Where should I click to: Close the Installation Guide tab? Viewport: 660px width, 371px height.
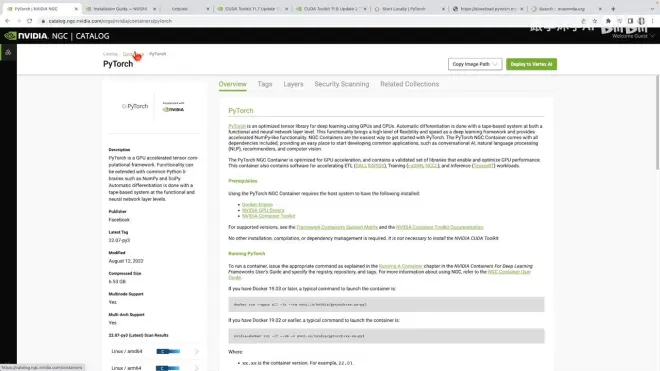tap(154, 9)
